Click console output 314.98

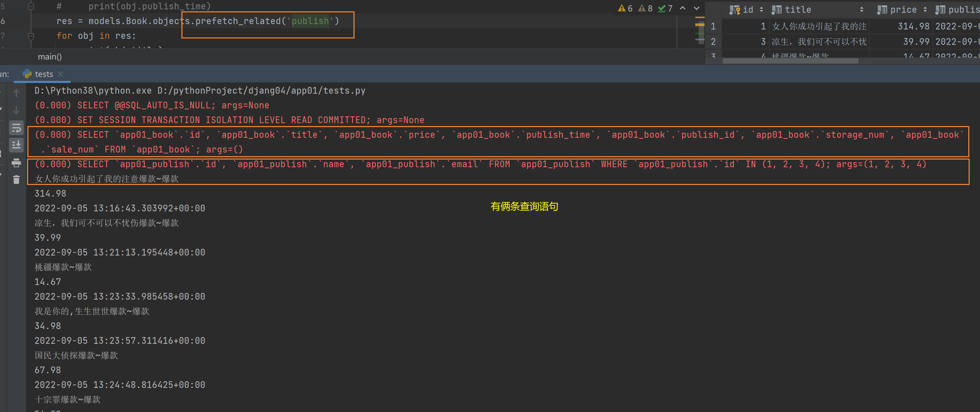pyautogui.click(x=50, y=194)
